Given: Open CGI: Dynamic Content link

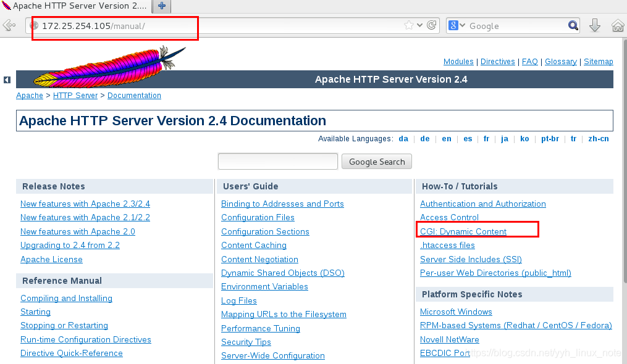Looking at the screenshot, I should coord(463,232).
